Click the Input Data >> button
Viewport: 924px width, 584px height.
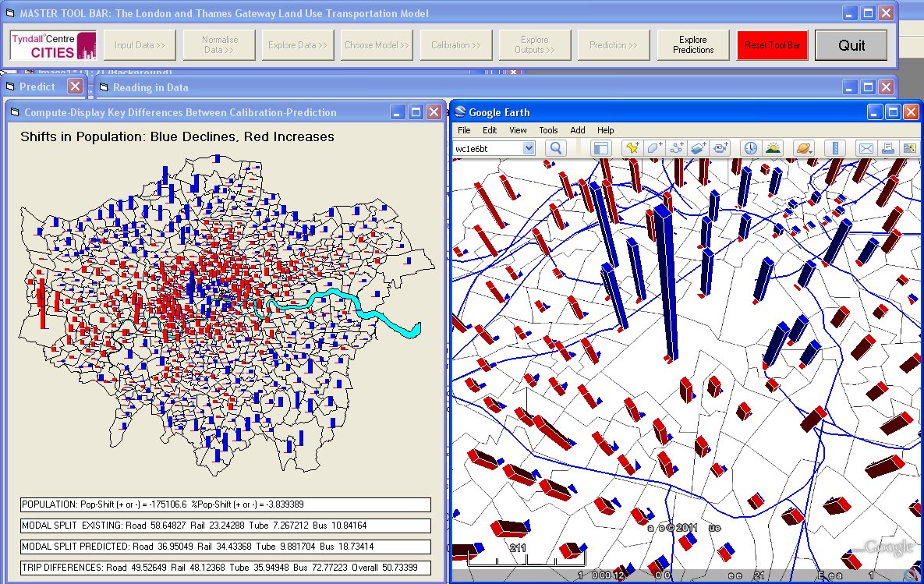click(140, 45)
